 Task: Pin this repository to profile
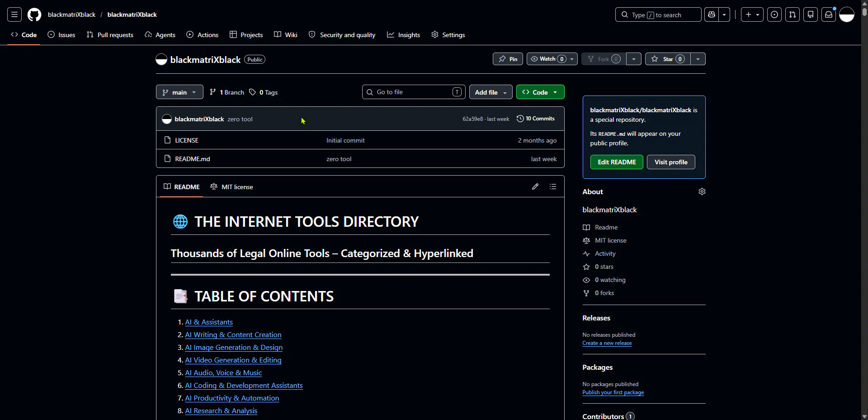[x=508, y=59]
